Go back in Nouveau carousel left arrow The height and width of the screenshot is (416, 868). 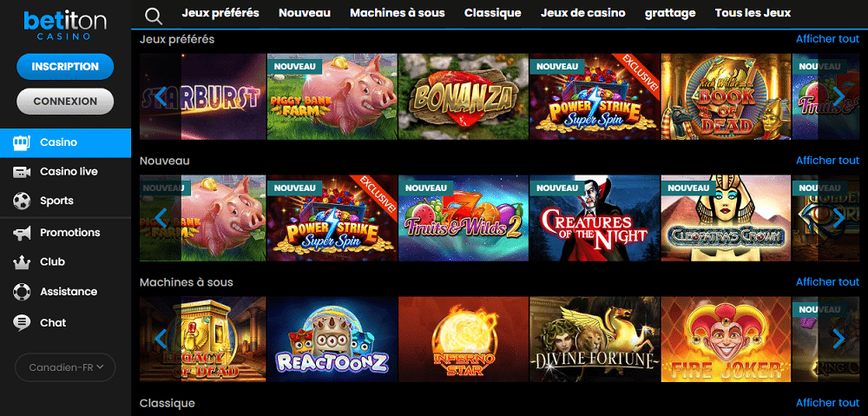coord(161,218)
